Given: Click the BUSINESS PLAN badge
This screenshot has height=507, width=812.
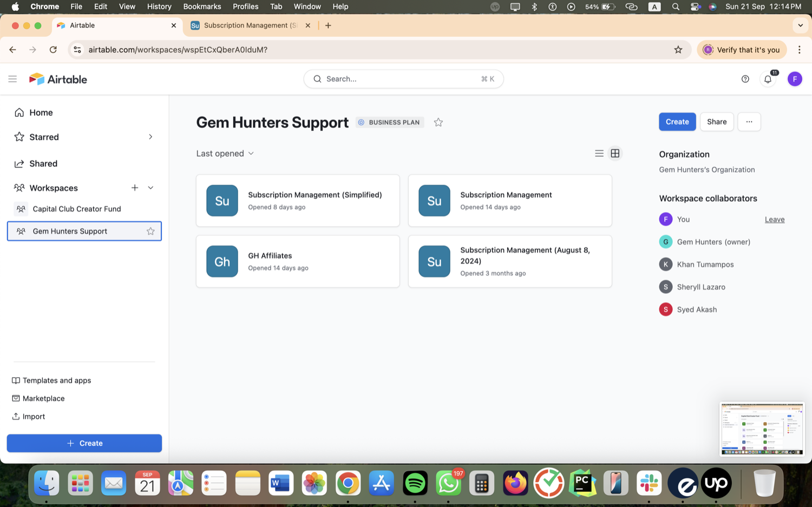Looking at the screenshot, I should tap(389, 122).
